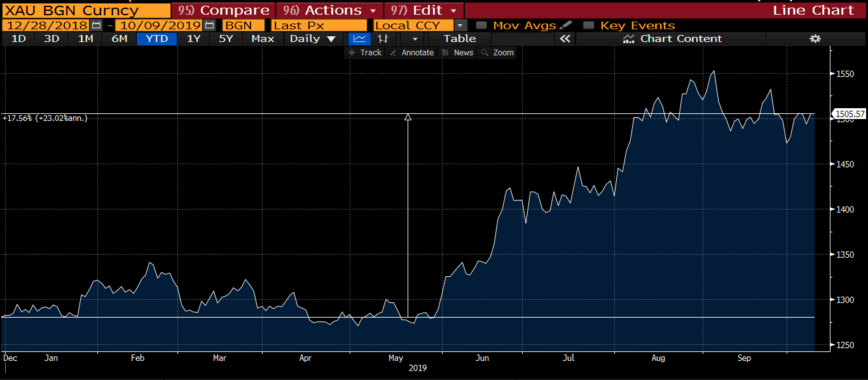The width and height of the screenshot is (868, 380).
Task: Click the XAU BGN Curncy security field
Action: point(86,10)
